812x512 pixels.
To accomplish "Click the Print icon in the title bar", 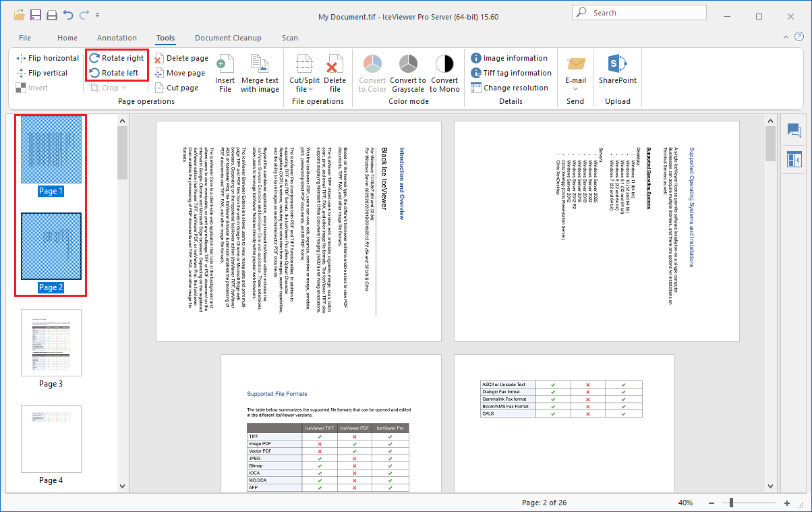I will (52, 13).
